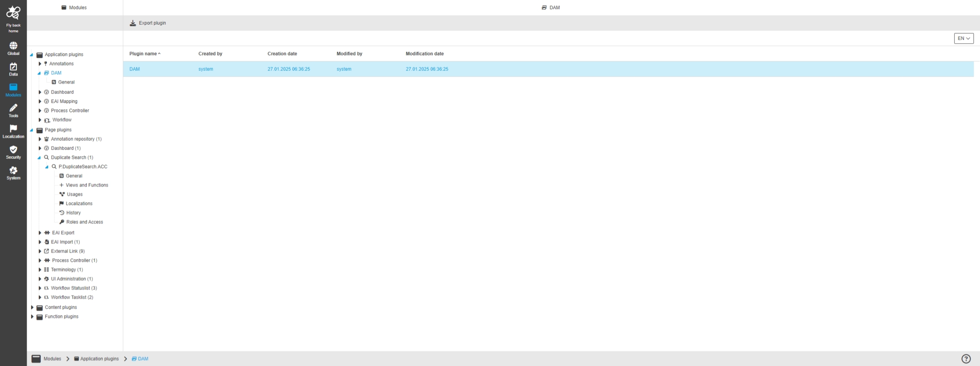
Task: Expand the Content plugins tree node
Action: 32,307
